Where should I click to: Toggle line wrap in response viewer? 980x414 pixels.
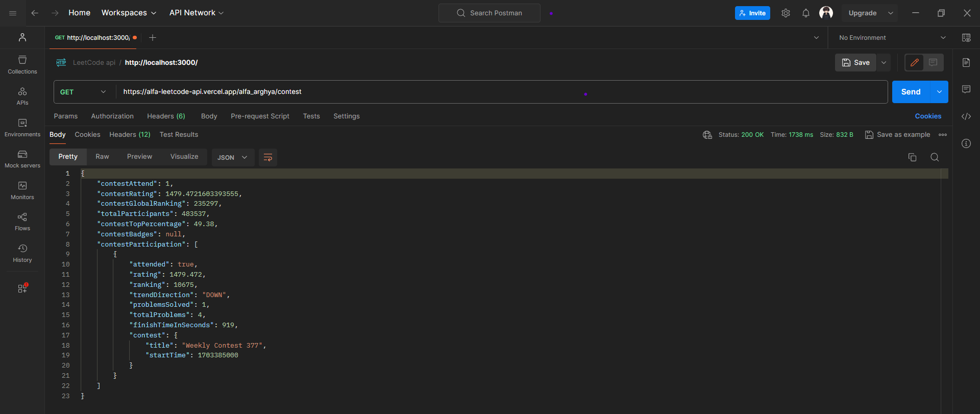[268, 157]
